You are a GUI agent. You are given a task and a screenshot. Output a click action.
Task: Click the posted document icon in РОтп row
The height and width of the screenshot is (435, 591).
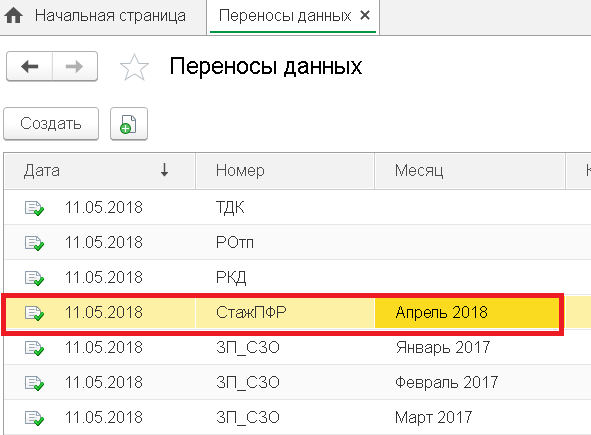click(34, 243)
